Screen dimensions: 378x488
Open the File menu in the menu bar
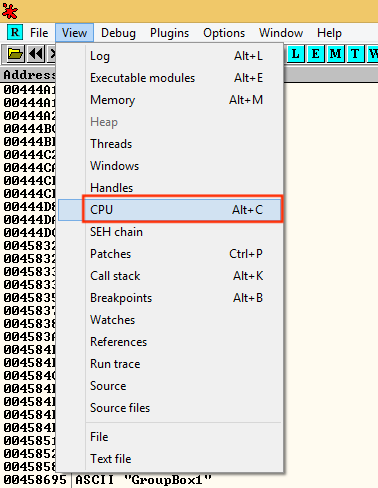tap(39, 33)
